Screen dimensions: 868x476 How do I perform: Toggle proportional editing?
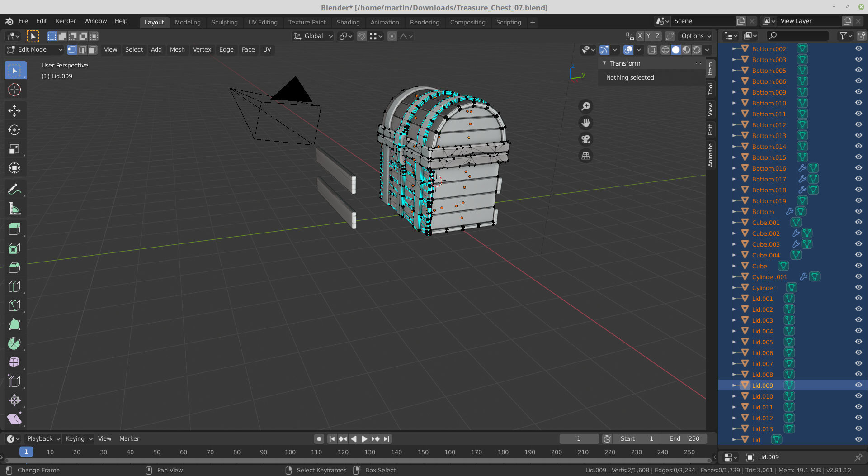[x=392, y=36]
